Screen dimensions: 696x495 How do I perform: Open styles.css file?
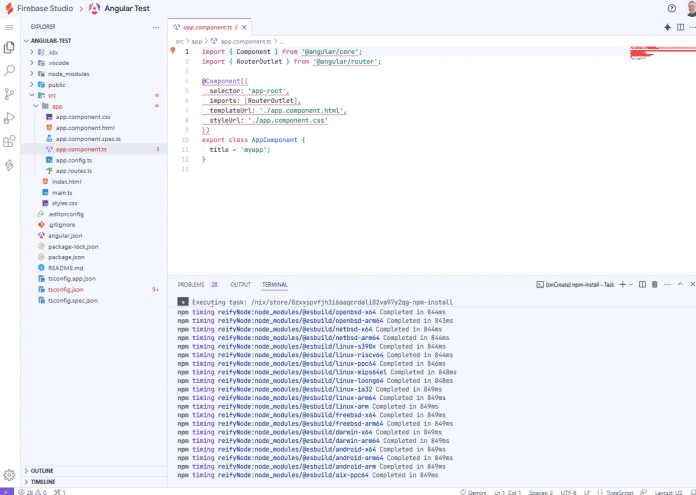(64, 203)
